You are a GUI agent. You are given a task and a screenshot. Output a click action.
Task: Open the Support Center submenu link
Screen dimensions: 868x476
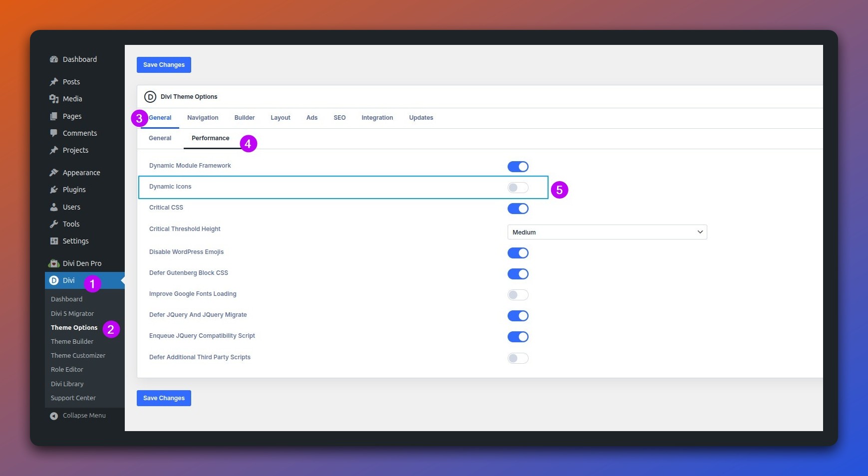pos(73,398)
